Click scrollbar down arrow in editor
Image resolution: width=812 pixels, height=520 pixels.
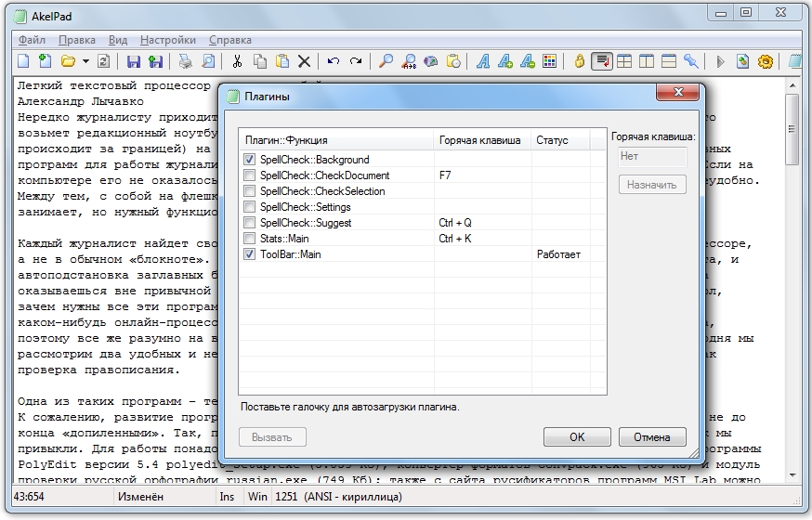coord(792,475)
